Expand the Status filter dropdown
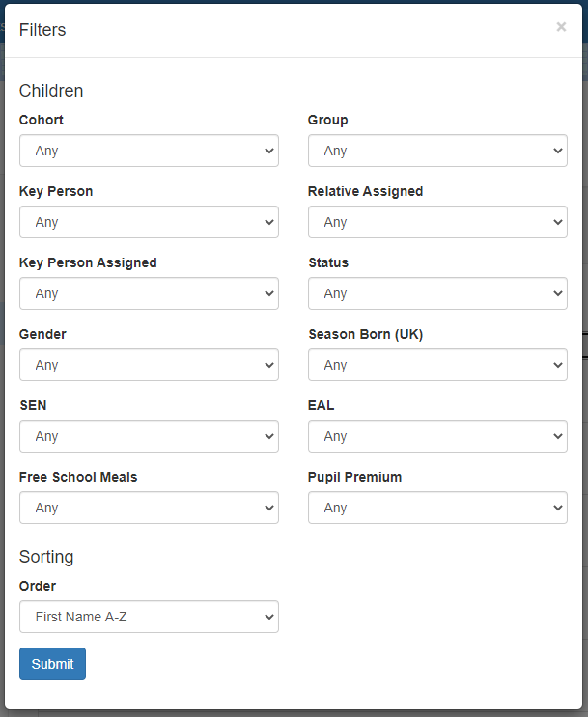The width and height of the screenshot is (588, 717). click(437, 293)
